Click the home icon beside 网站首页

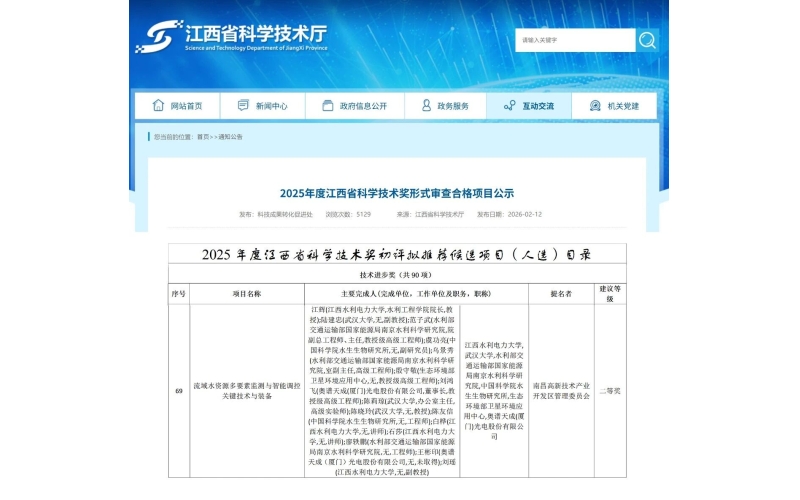[x=158, y=105]
